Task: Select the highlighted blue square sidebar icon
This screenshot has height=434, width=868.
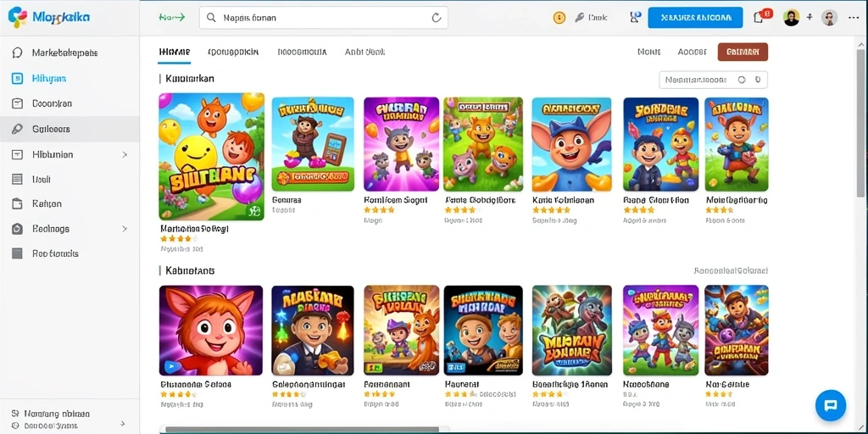Action: [17, 79]
